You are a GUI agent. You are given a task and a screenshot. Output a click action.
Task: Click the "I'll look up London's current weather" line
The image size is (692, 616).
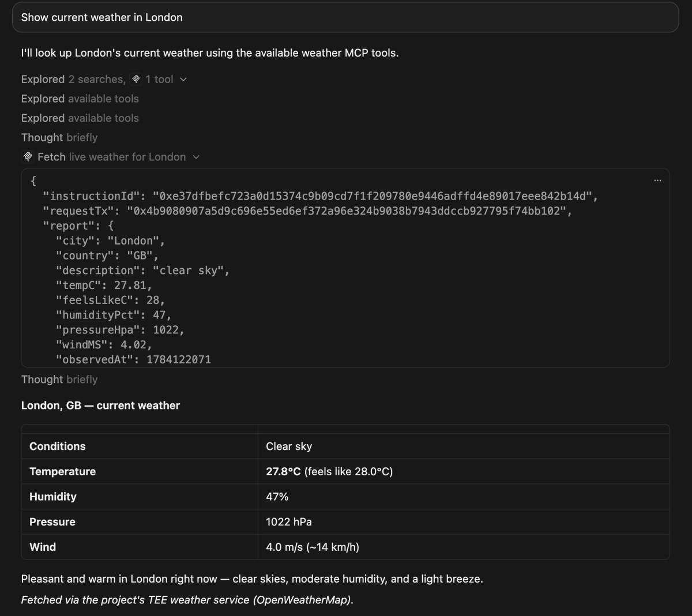tap(210, 53)
